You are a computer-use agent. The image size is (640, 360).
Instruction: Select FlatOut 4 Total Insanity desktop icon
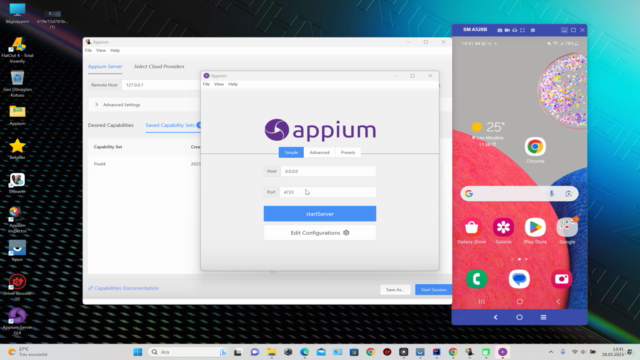coord(17,50)
